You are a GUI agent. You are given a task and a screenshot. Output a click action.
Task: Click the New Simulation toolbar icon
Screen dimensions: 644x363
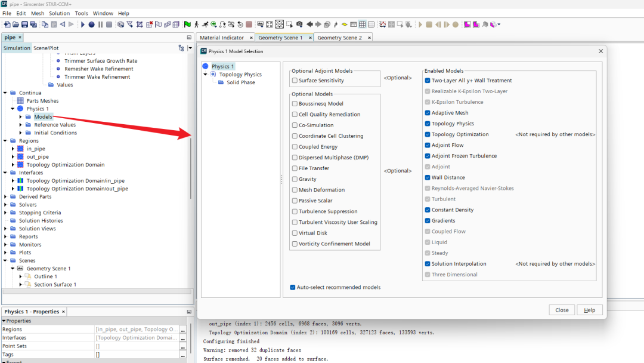coord(7,24)
